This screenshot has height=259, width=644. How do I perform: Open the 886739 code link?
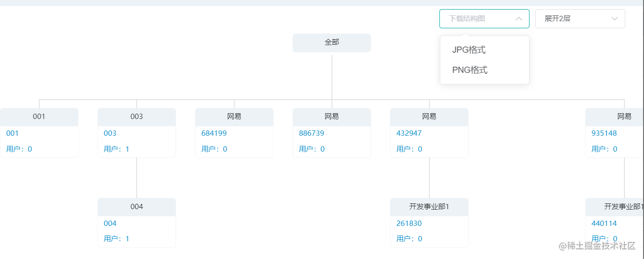point(311,133)
